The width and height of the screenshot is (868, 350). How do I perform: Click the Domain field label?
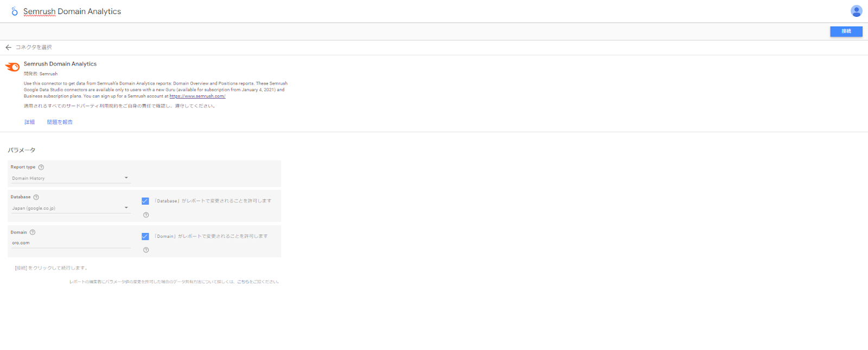(x=19, y=232)
